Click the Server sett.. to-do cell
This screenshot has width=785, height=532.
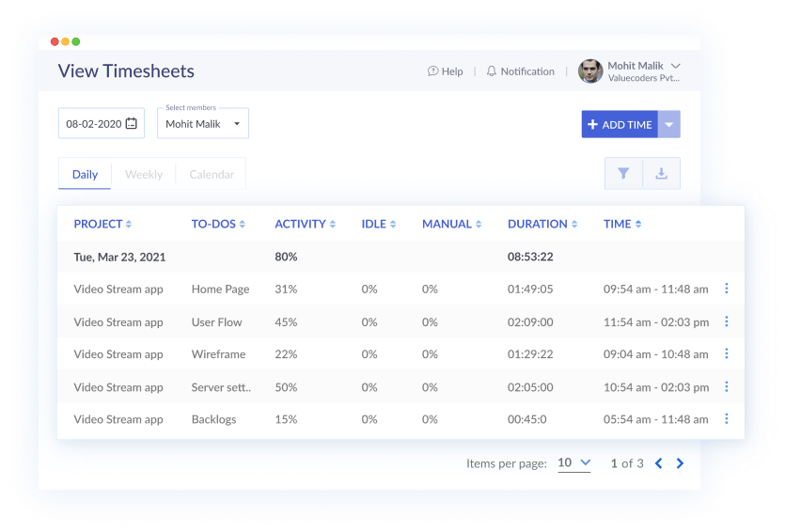coord(221,387)
